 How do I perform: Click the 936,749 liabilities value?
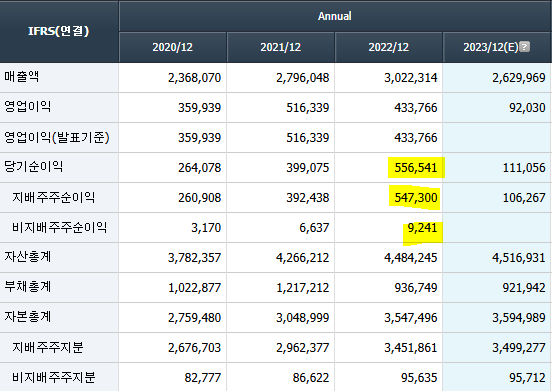(416, 288)
